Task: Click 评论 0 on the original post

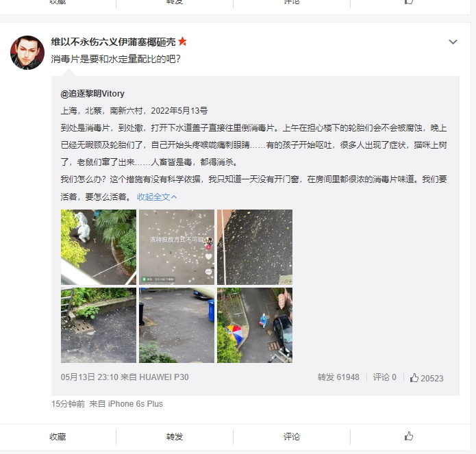Action: tap(385, 377)
